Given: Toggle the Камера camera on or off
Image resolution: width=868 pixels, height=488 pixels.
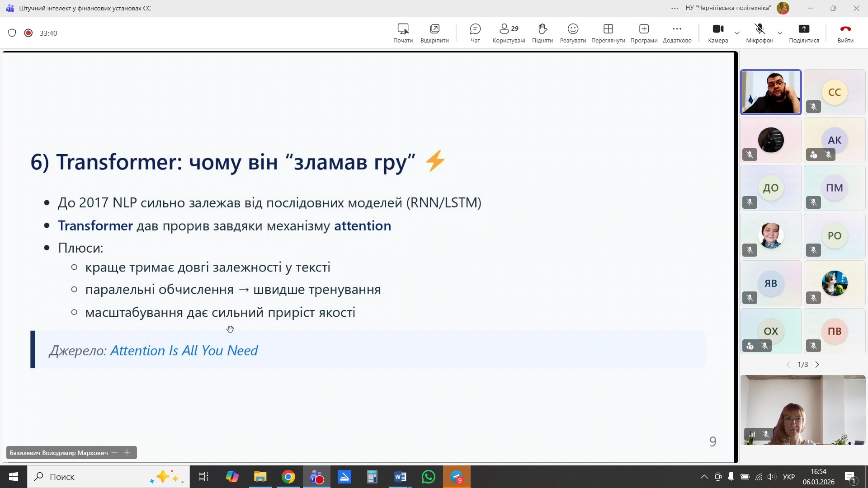Looking at the screenshot, I should (x=718, y=33).
